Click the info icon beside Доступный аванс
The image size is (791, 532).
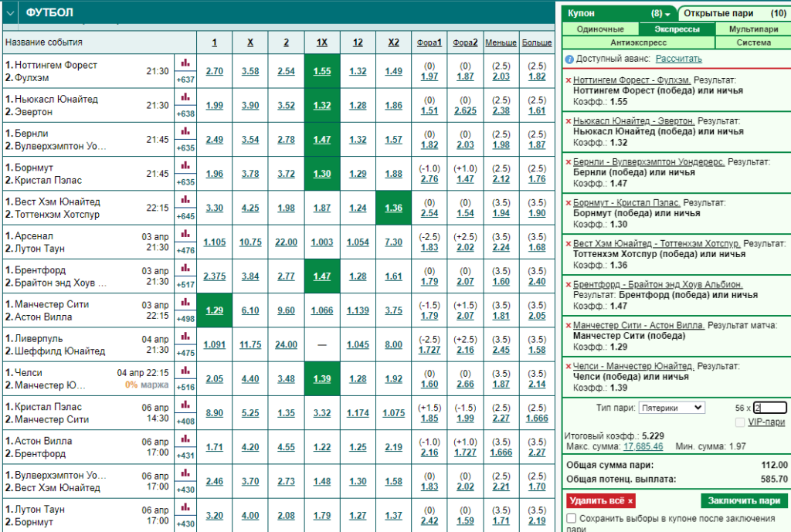tap(569, 59)
